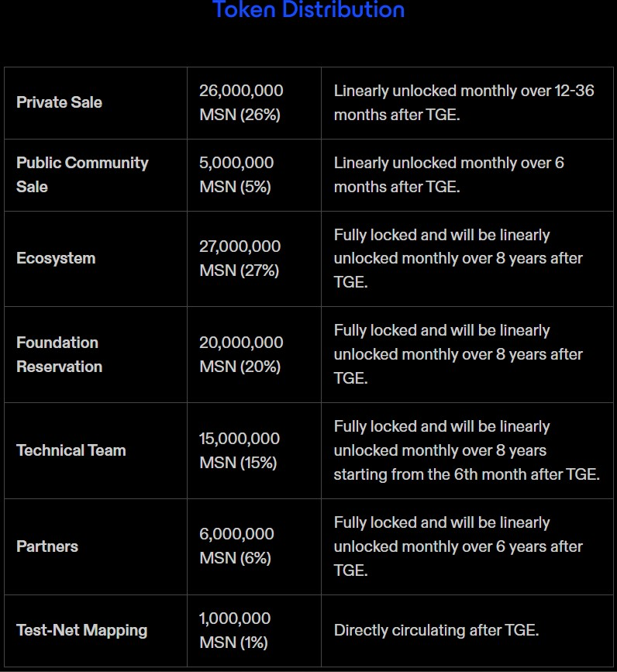
Task: Click the 26,000,000 MSN (26%) cell
Action: click(x=241, y=102)
